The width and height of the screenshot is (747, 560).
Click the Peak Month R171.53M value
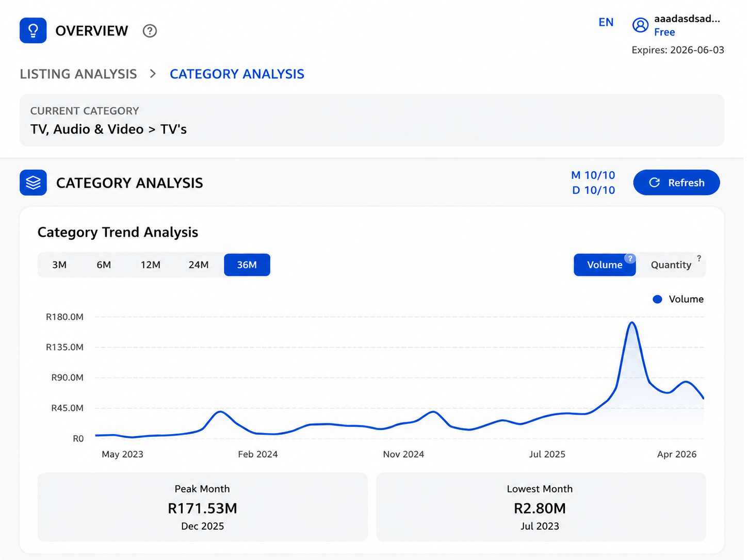(x=202, y=508)
